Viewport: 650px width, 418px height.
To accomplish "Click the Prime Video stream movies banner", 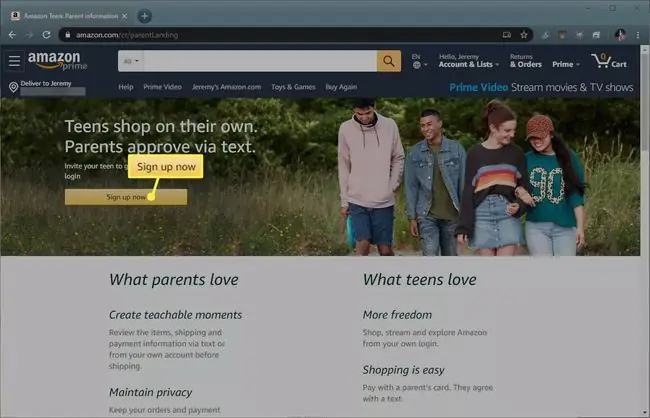I will coord(541,87).
